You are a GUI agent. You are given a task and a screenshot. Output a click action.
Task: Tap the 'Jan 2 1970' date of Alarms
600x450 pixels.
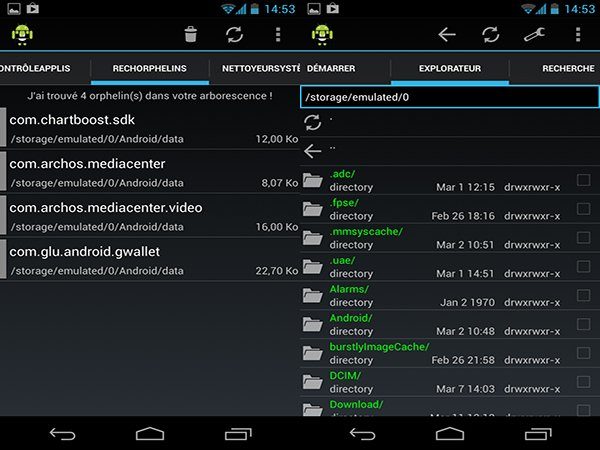468,303
